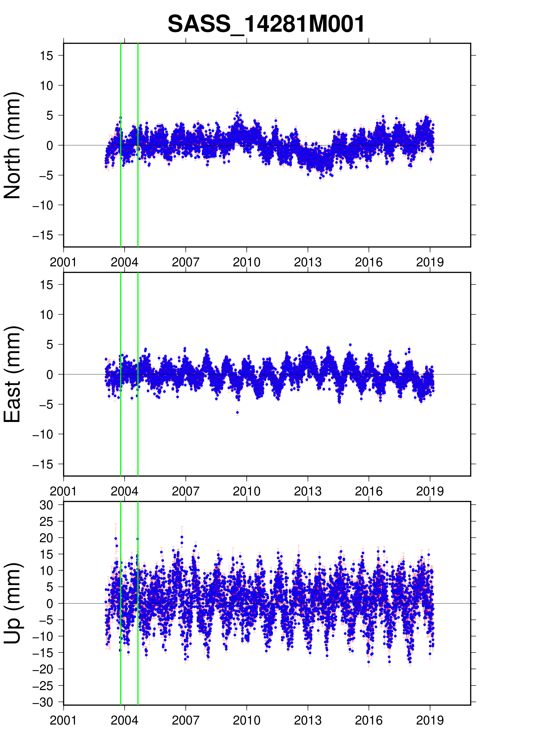Click the SASS_14281M001 plot title
534x756 pixels.
[x=266, y=24]
